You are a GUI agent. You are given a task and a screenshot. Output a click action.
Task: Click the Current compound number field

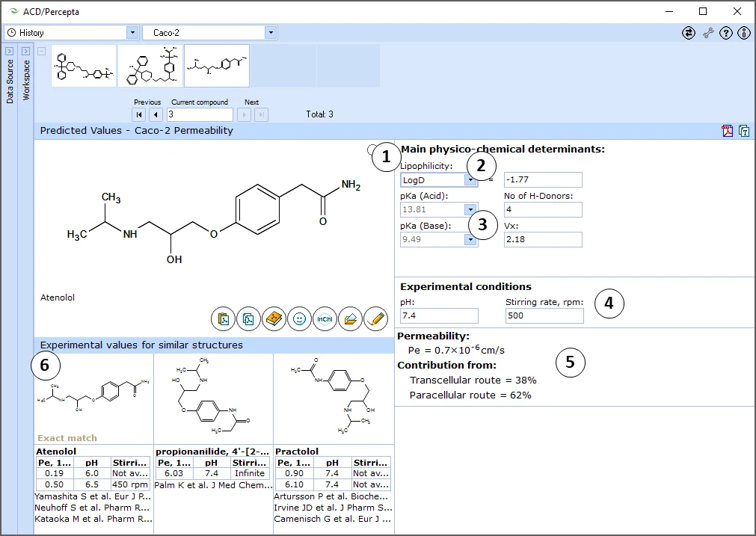coord(200,114)
